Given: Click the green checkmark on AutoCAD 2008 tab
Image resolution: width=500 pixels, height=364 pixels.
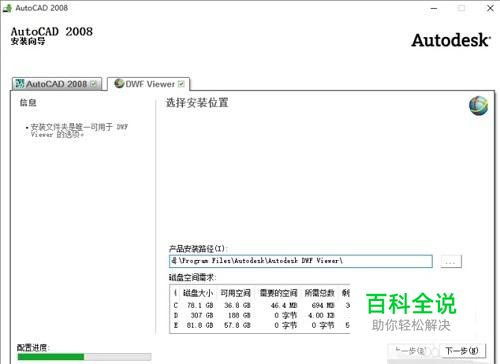Looking at the screenshot, I should tap(94, 84).
